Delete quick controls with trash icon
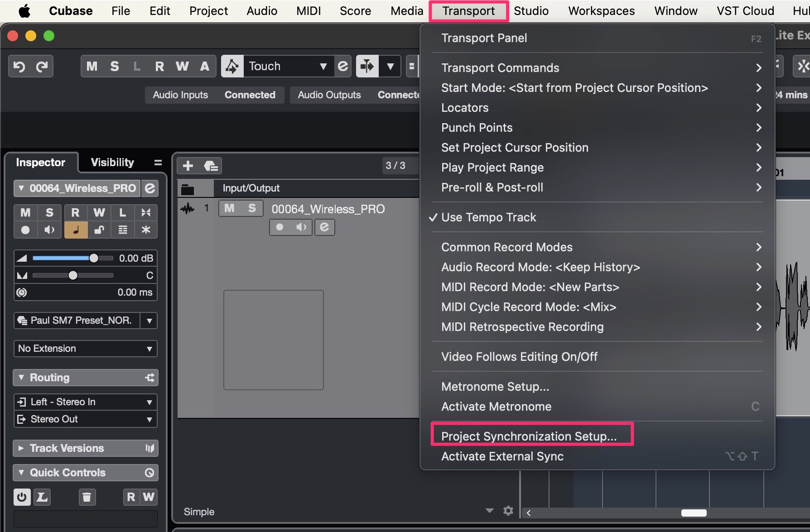Image resolution: width=810 pixels, height=532 pixels. pyautogui.click(x=87, y=497)
